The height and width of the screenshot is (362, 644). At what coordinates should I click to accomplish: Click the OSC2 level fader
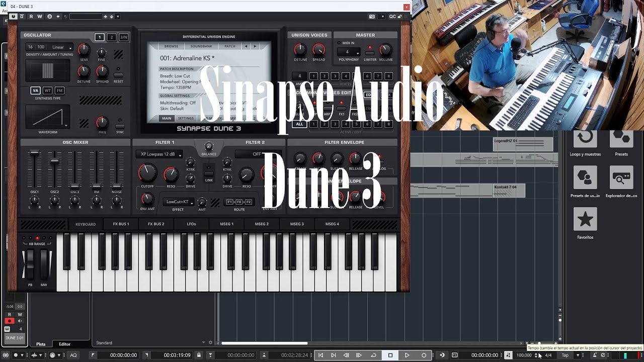(x=54, y=162)
